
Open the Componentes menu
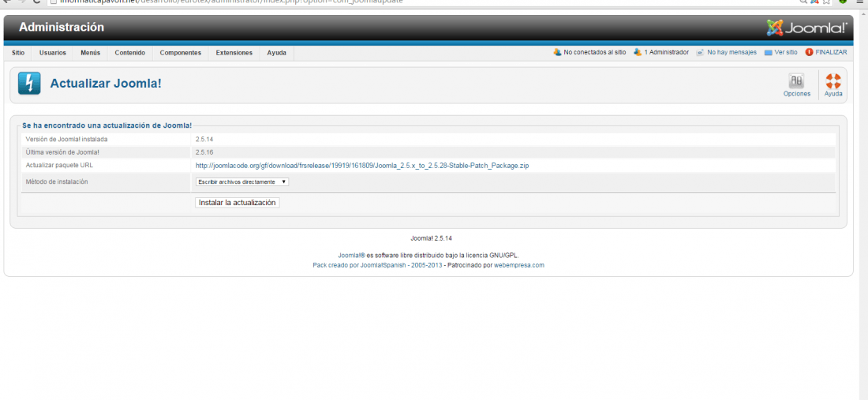tap(181, 53)
